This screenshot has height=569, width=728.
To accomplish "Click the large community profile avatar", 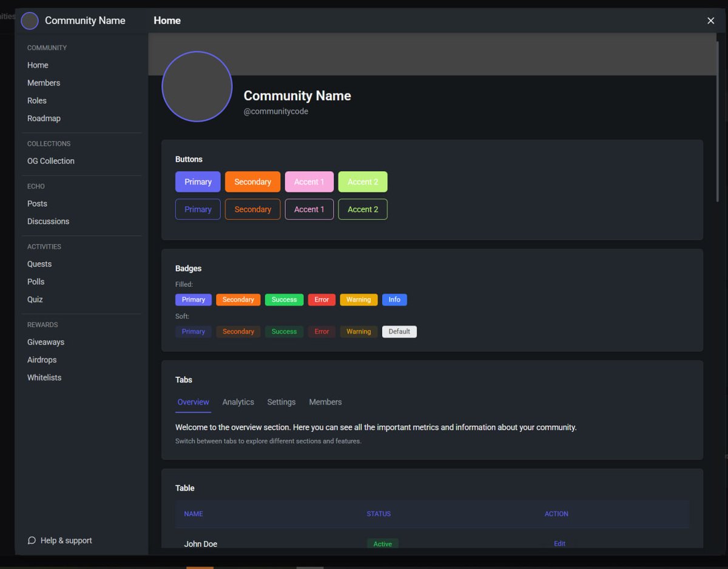I will 197,87.
